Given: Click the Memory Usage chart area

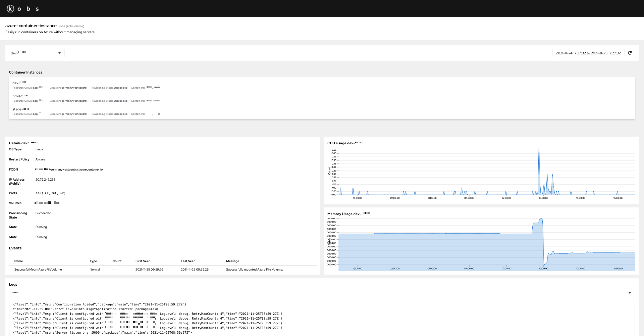Looking at the screenshot, I should (x=486, y=244).
